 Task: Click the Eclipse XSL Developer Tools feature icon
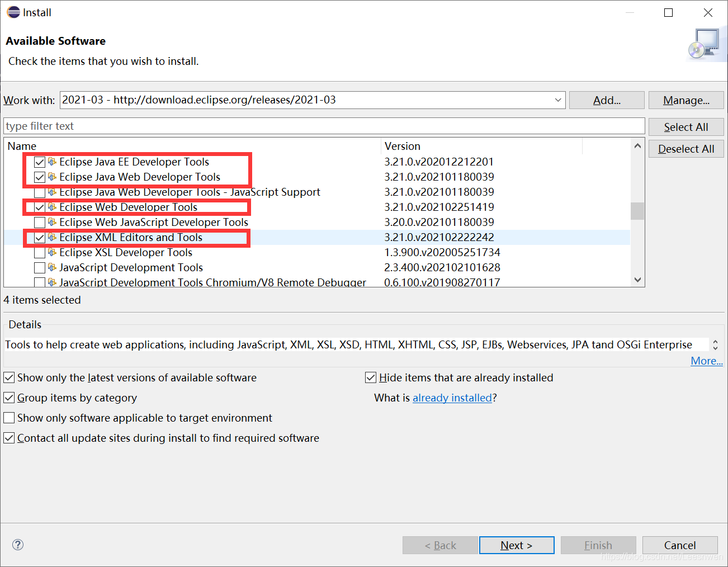click(52, 252)
